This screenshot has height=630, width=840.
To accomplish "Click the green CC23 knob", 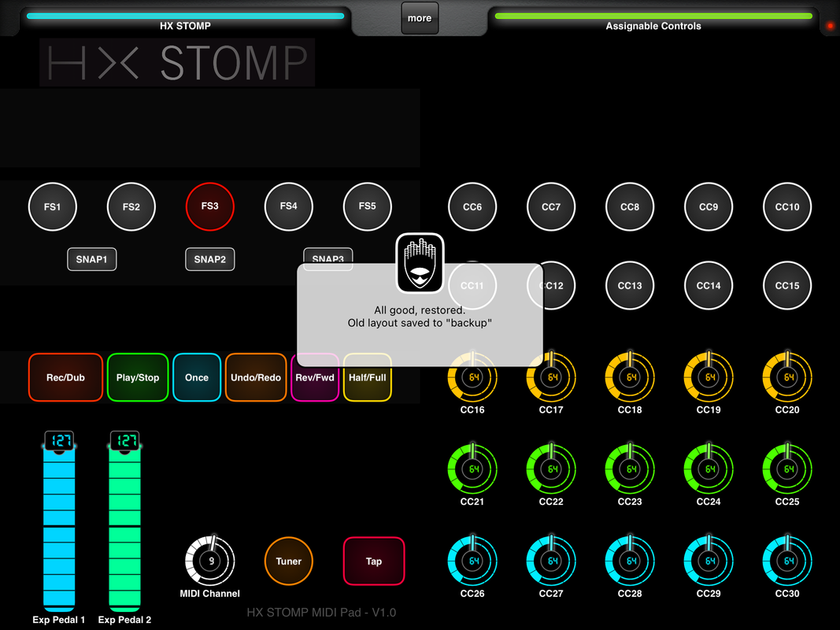I will 630,469.
